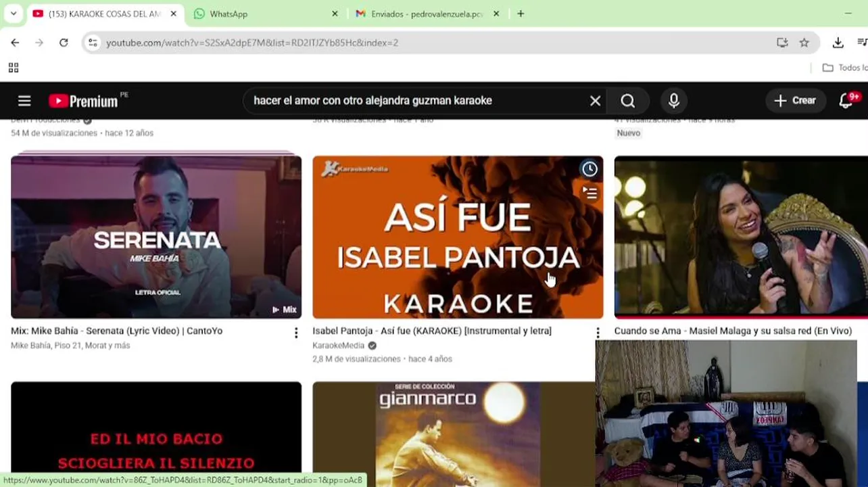Open the Crear button
Viewport: 868px width, 487px height.
pyautogui.click(x=796, y=101)
